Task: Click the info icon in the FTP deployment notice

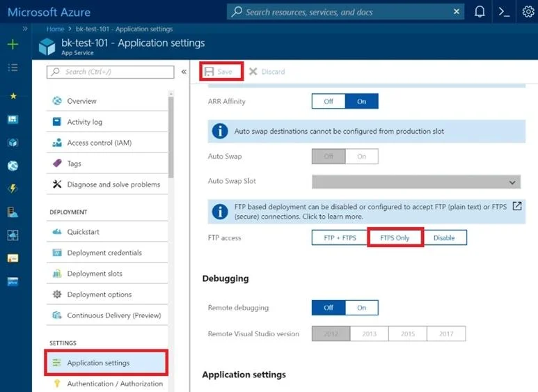Action: 220,212
